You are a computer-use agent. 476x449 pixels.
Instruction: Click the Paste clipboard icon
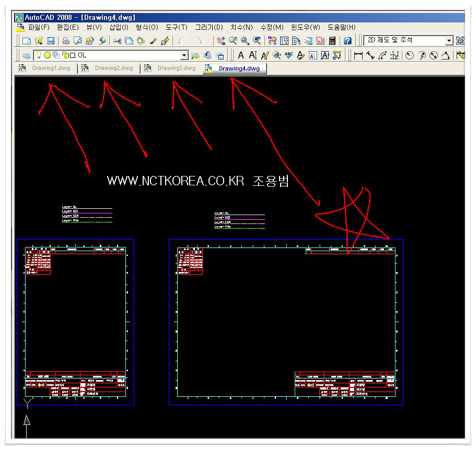click(x=141, y=41)
